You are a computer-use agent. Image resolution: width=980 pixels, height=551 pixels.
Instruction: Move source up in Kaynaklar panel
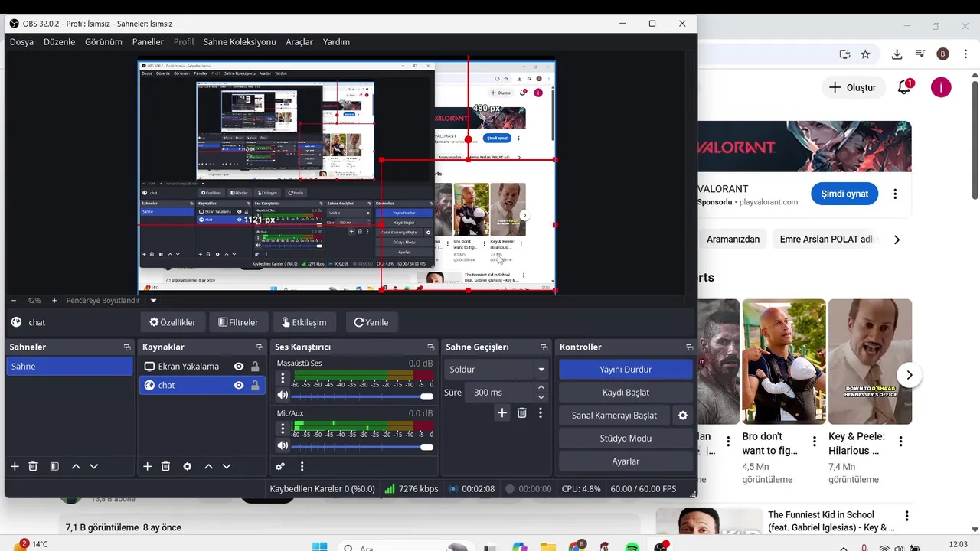coord(208,466)
